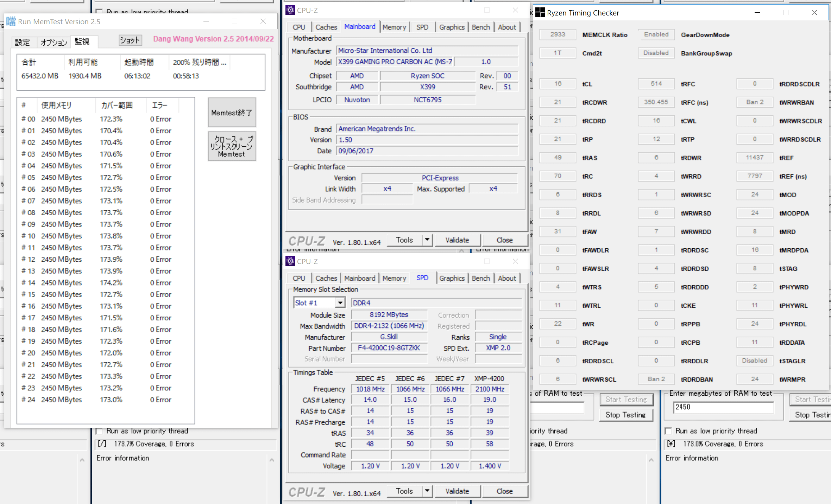The width and height of the screenshot is (831, 504).
Task: Click the 1T Cmd2t value box
Action: coord(558,53)
